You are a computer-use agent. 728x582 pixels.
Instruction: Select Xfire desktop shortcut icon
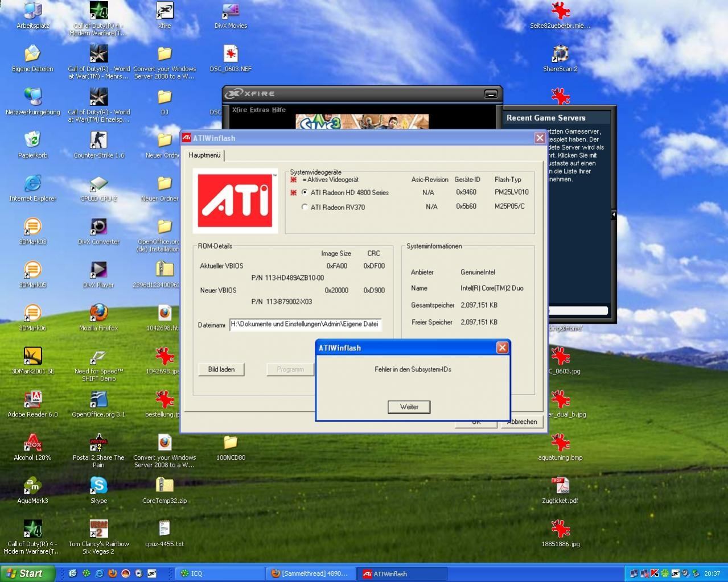pos(164,15)
